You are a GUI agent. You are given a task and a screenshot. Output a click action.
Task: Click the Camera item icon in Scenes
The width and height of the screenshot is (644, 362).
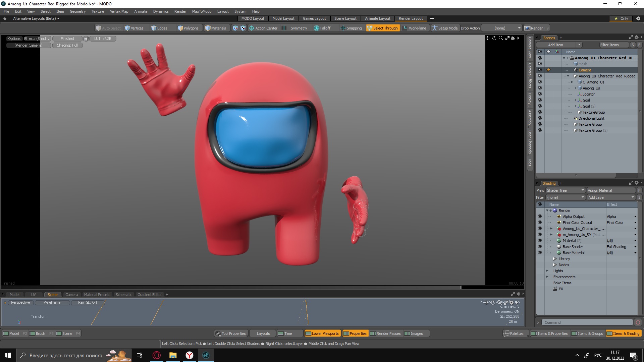(576, 70)
